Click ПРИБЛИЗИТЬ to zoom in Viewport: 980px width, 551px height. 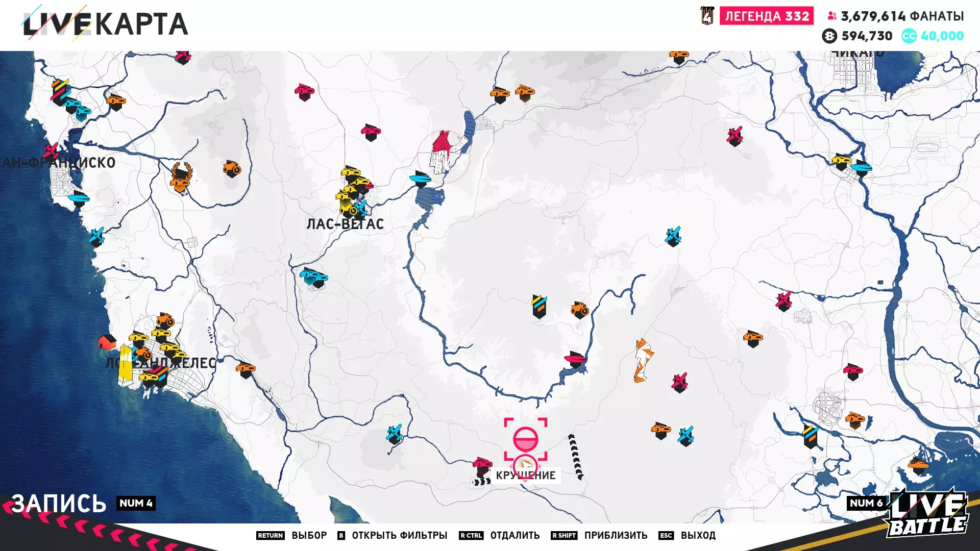pyautogui.click(x=616, y=535)
